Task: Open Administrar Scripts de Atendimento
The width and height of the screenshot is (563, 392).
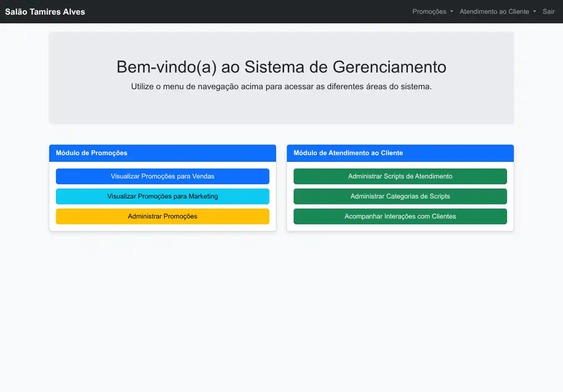Action: [400, 176]
